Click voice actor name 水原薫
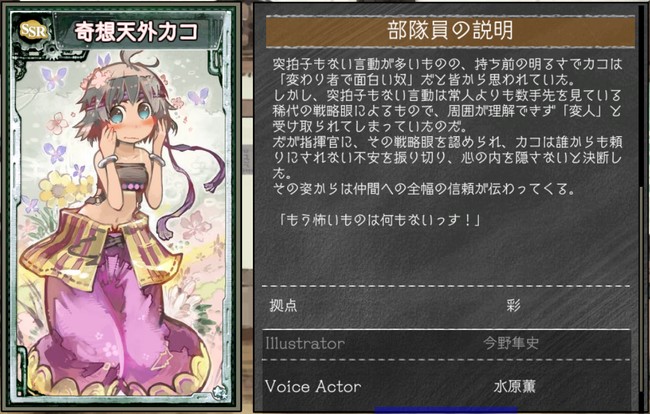Viewport: 650px width, 414px height. pos(514,386)
